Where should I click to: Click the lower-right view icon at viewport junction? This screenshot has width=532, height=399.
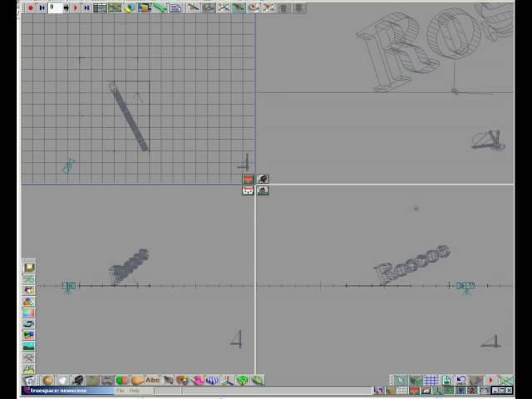click(x=263, y=190)
